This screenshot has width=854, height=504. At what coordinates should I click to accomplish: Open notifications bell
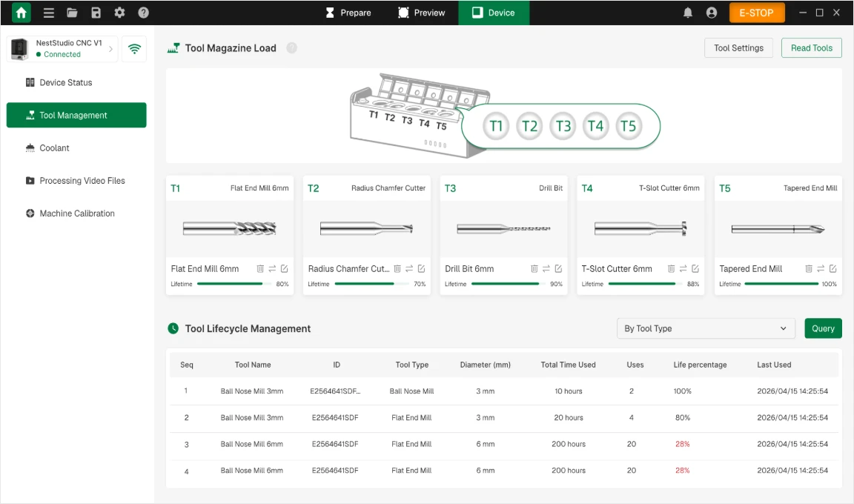point(688,13)
